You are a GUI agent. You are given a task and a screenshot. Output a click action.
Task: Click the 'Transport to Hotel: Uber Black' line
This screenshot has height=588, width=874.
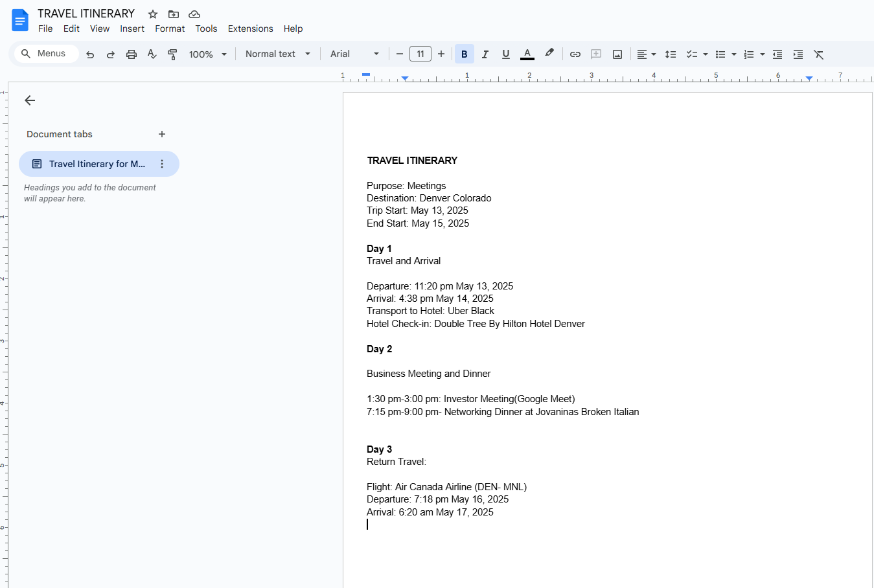[x=430, y=311]
